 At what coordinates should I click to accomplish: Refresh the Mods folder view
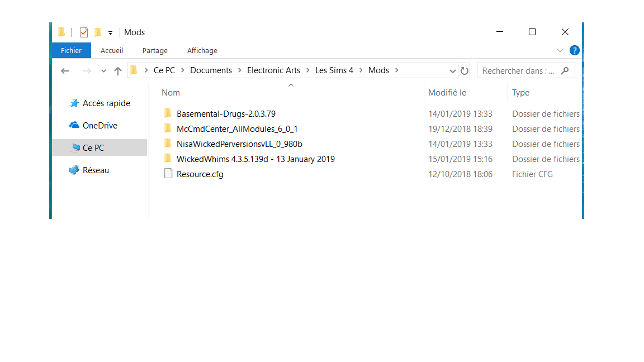tap(465, 71)
